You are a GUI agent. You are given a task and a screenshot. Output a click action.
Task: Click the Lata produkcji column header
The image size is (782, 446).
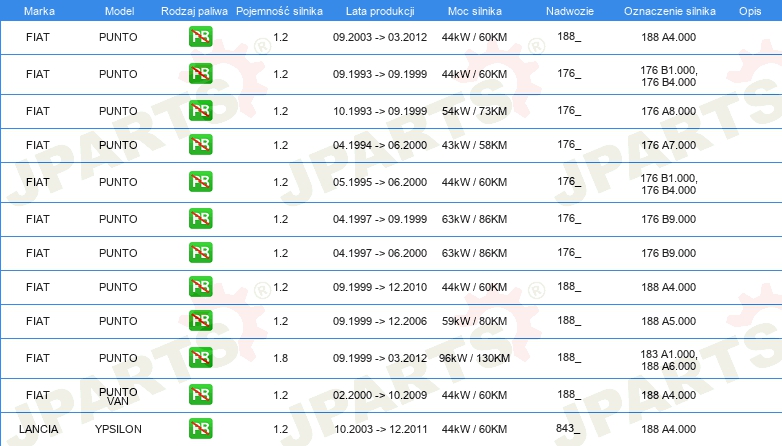point(380,11)
